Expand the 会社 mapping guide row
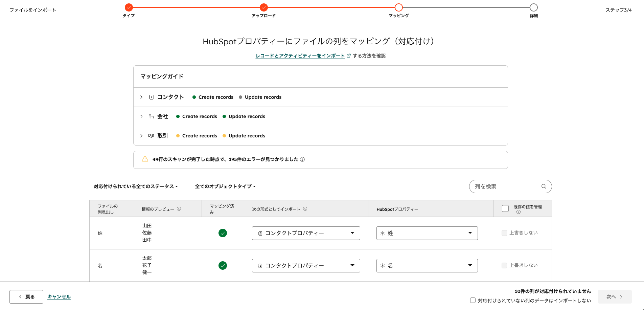 [x=141, y=116]
